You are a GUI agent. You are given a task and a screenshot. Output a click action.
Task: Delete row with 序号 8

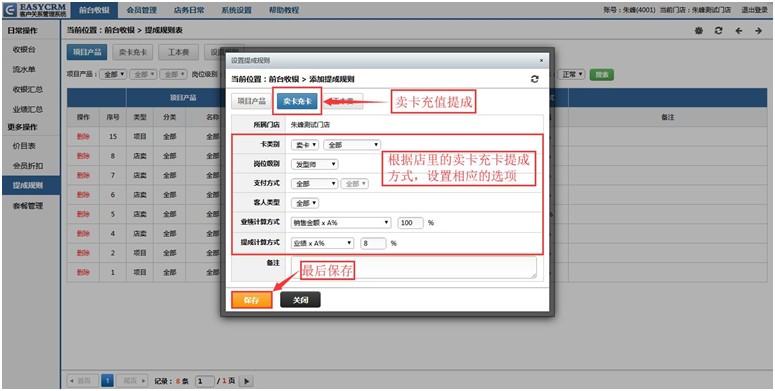84,156
